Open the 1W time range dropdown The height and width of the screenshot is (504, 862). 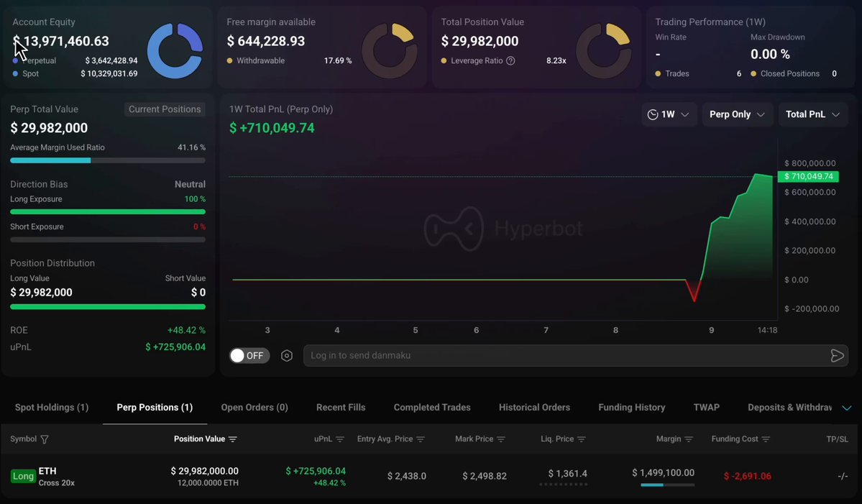pos(669,114)
